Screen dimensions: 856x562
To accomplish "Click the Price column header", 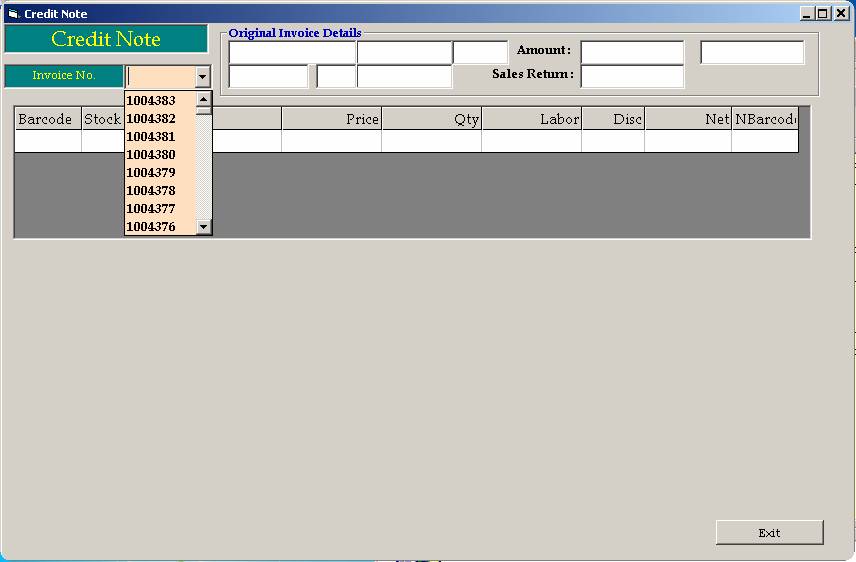I will pyautogui.click(x=331, y=119).
